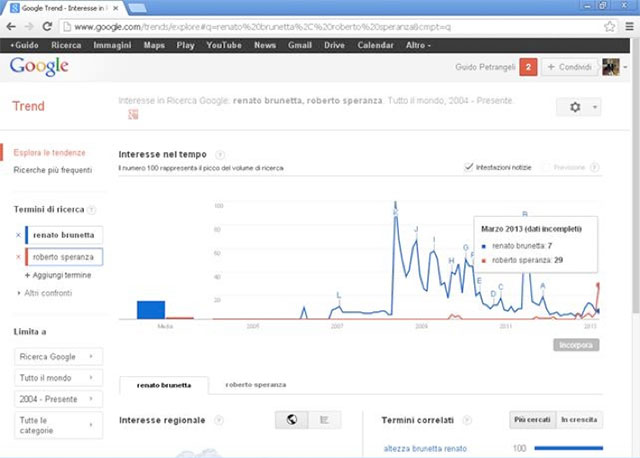Expand dropdown arrow beside settings gear
The image size is (640, 458).
(x=595, y=107)
